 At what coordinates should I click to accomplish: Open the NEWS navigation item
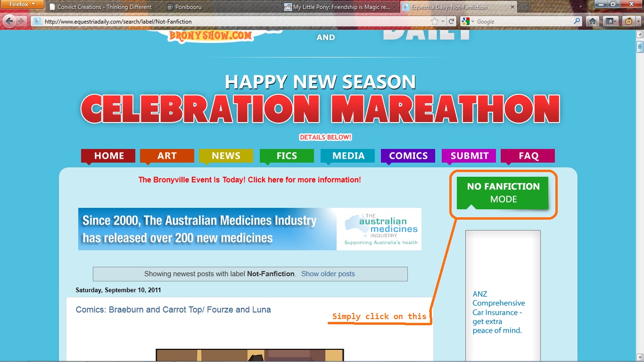[x=226, y=156]
